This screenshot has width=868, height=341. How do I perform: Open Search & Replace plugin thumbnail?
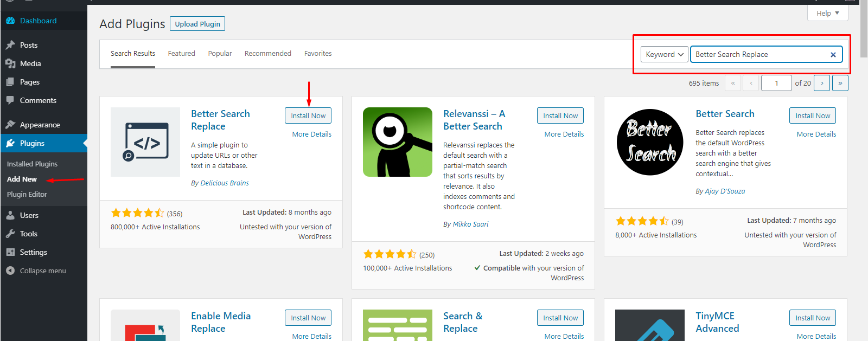(x=398, y=325)
